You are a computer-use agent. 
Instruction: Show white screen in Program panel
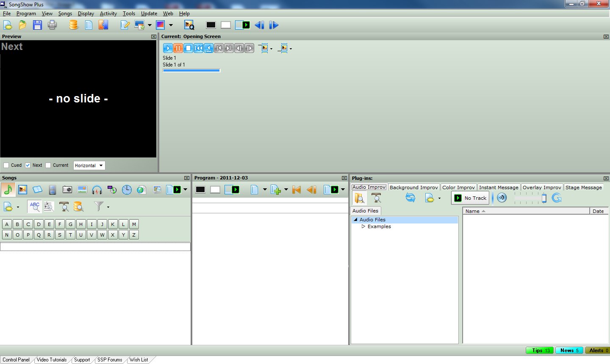[x=215, y=190]
